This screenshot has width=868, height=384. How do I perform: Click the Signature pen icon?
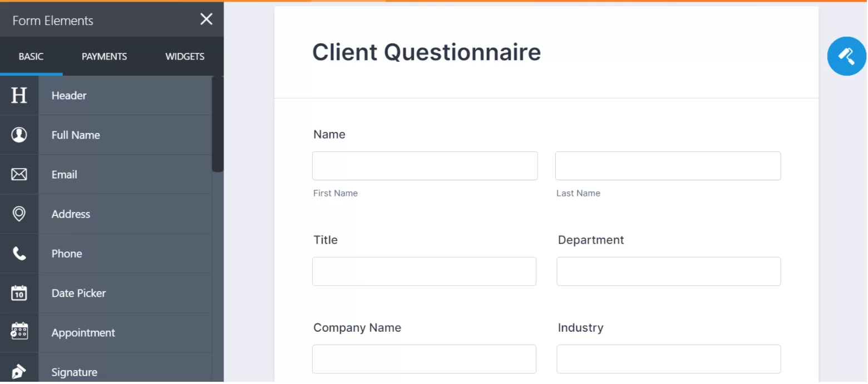[x=19, y=370]
